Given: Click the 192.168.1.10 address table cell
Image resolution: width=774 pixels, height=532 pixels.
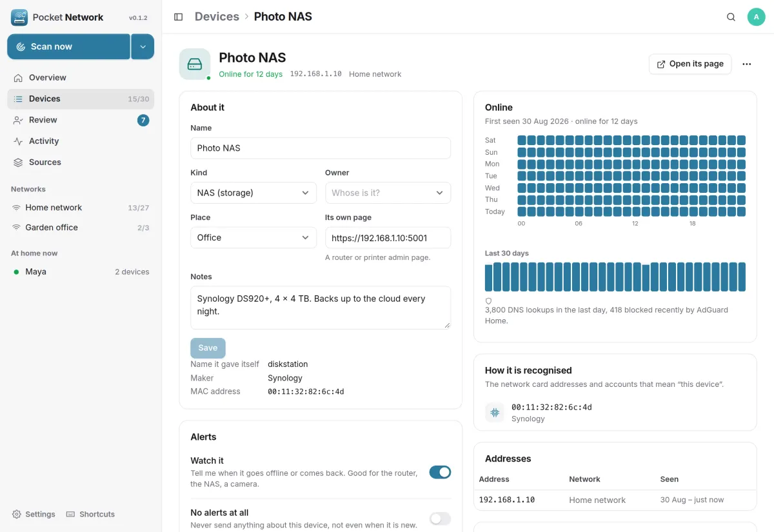Looking at the screenshot, I should pos(507,500).
